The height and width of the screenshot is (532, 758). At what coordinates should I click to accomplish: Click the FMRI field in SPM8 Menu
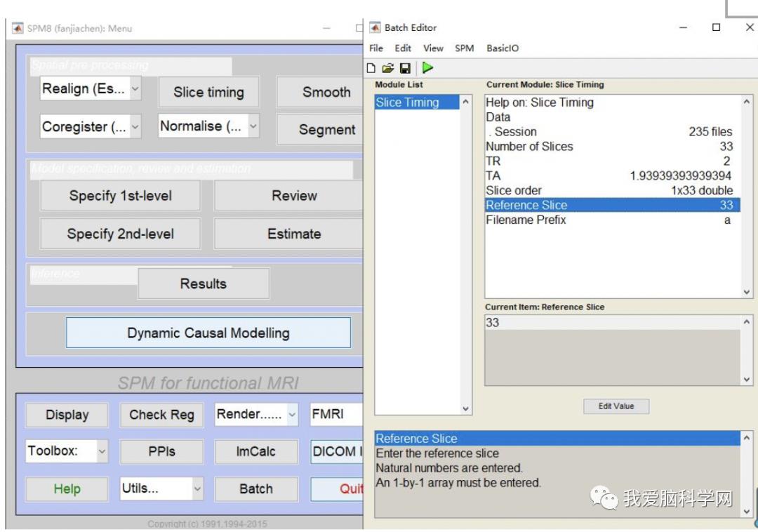(x=337, y=415)
